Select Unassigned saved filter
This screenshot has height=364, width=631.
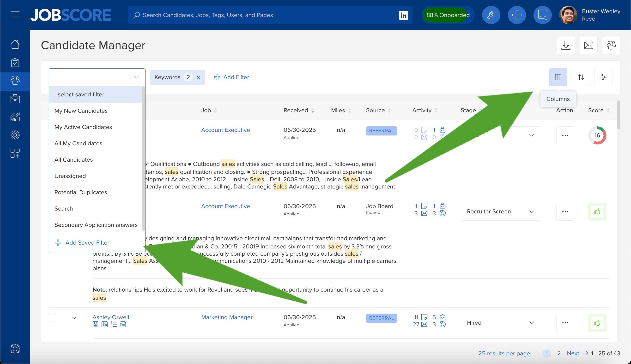point(95,176)
